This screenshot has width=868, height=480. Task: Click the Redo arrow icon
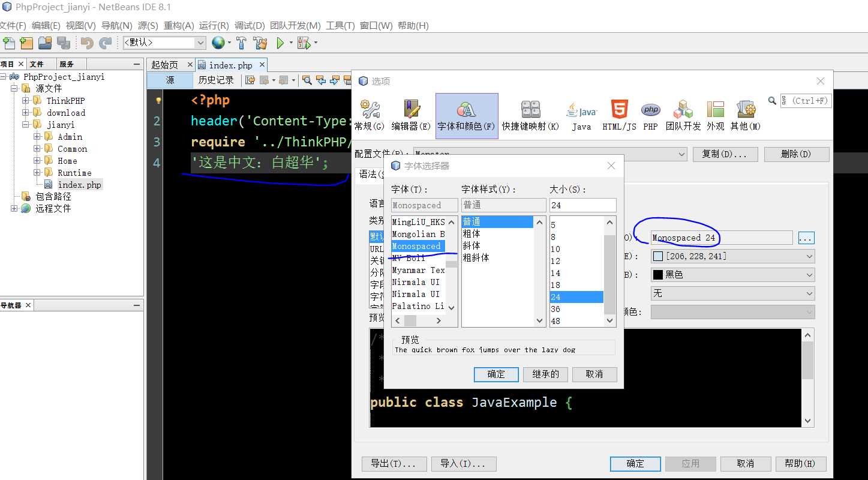click(x=106, y=43)
